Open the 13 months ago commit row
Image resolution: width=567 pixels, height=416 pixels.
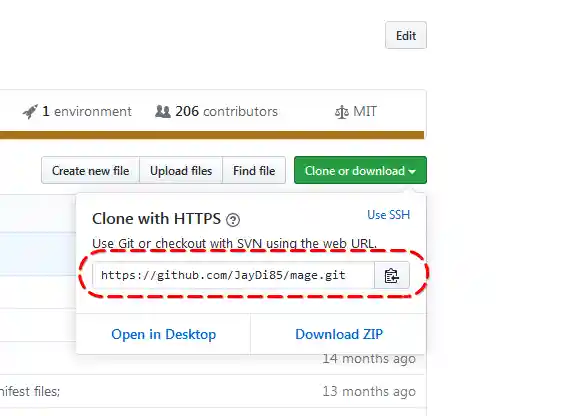click(213, 391)
